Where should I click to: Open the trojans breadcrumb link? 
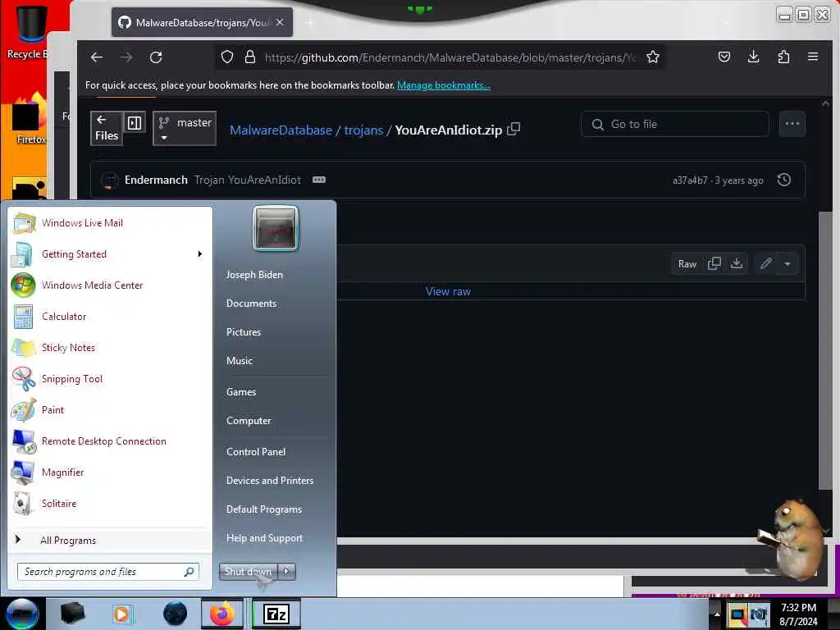[363, 130]
